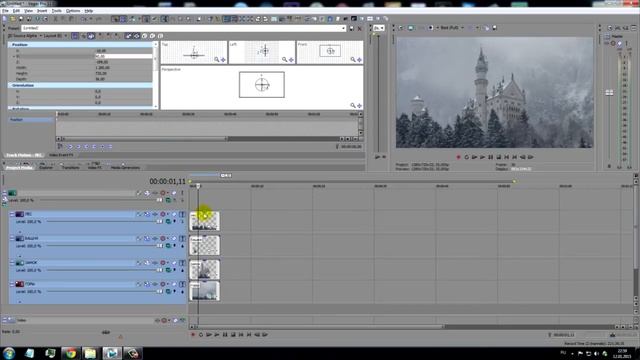
Task: Stop playback in video preview
Action: coord(498,157)
